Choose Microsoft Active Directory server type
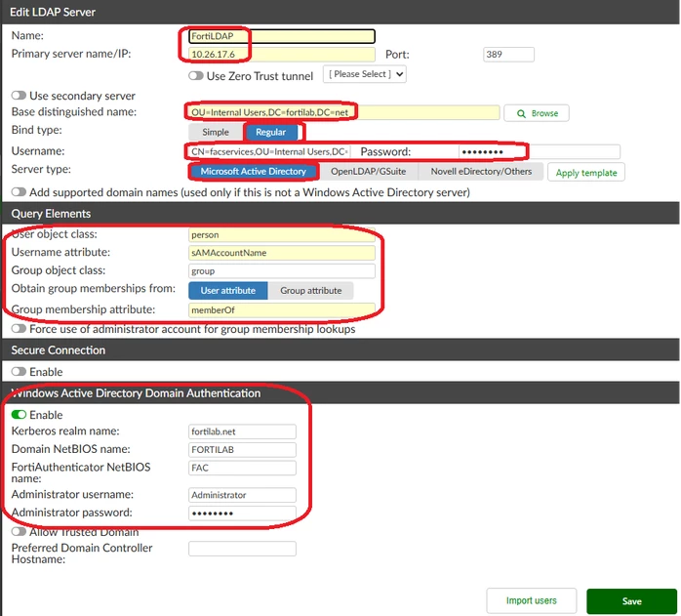Screen dimensions: 681x616 (254, 171)
